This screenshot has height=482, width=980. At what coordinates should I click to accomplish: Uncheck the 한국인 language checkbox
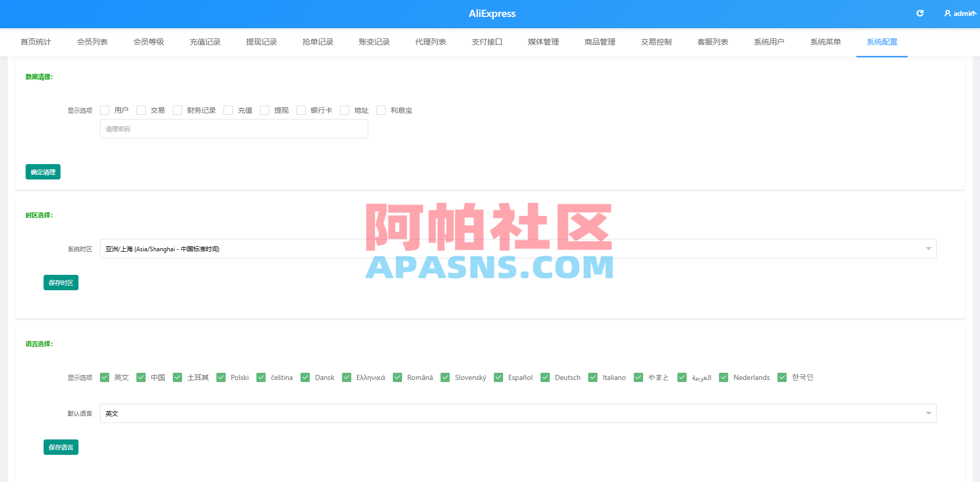(782, 377)
